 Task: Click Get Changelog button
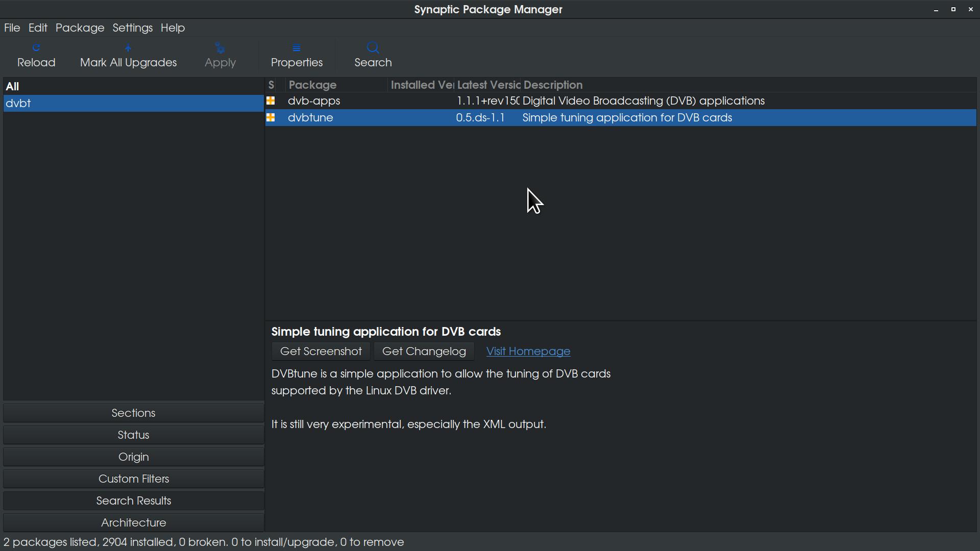point(424,352)
